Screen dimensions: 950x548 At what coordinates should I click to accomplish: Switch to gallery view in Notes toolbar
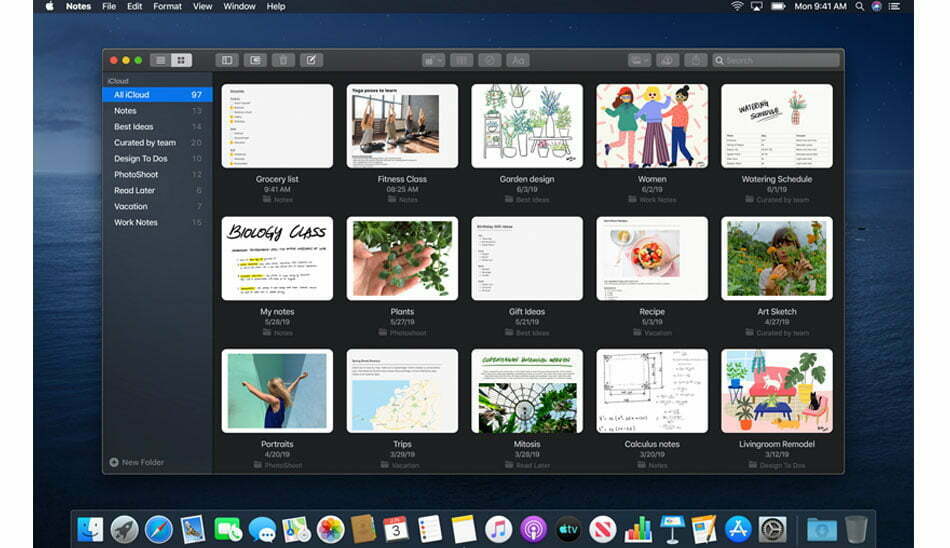coord(181,60)
